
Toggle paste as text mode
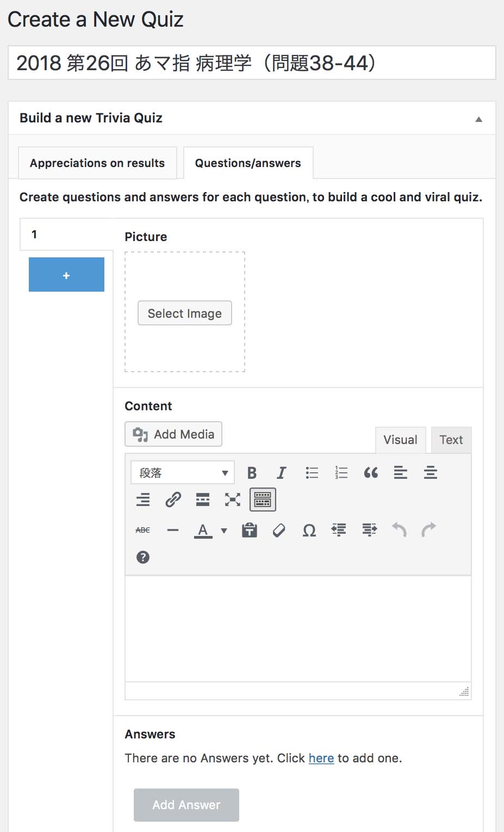(x=250, y=530)
